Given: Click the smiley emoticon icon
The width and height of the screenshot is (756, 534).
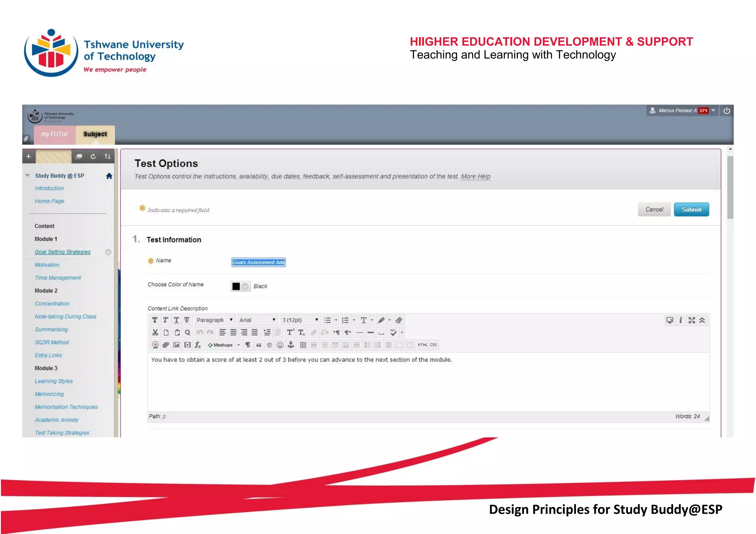Looking at the screenshot, I should pos(280,345).
